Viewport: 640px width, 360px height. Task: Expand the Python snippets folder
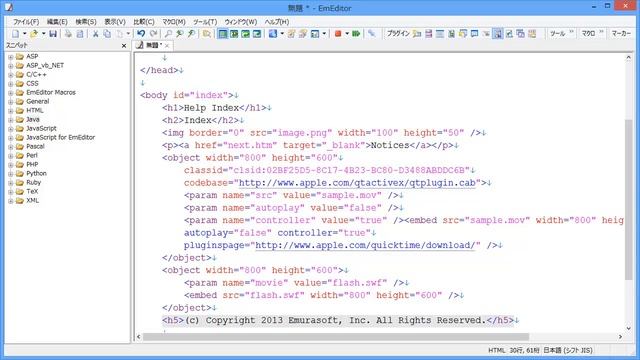11,174
